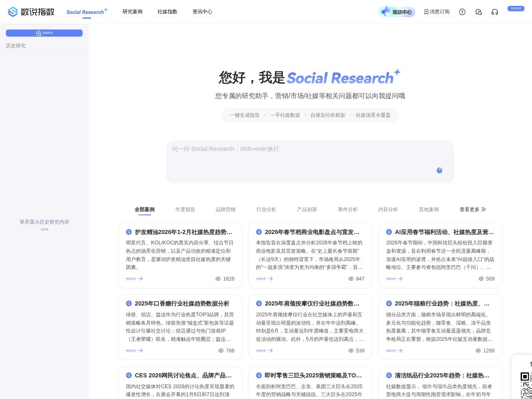The width and height of the screenshot is (532, 399).
Task: Open the CES 2026网民讨论焦点 card title
Action: click(x=183, y=375)
